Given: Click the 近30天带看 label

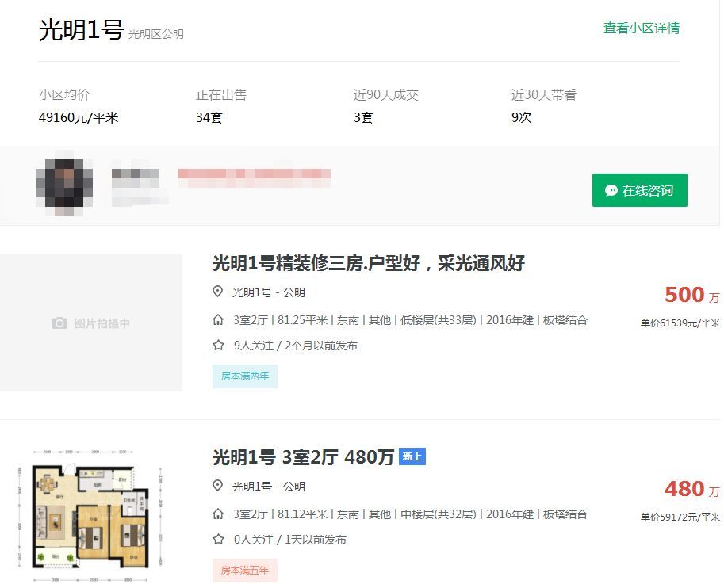Looking at the screenshot, I should click(x=544, y=94).
